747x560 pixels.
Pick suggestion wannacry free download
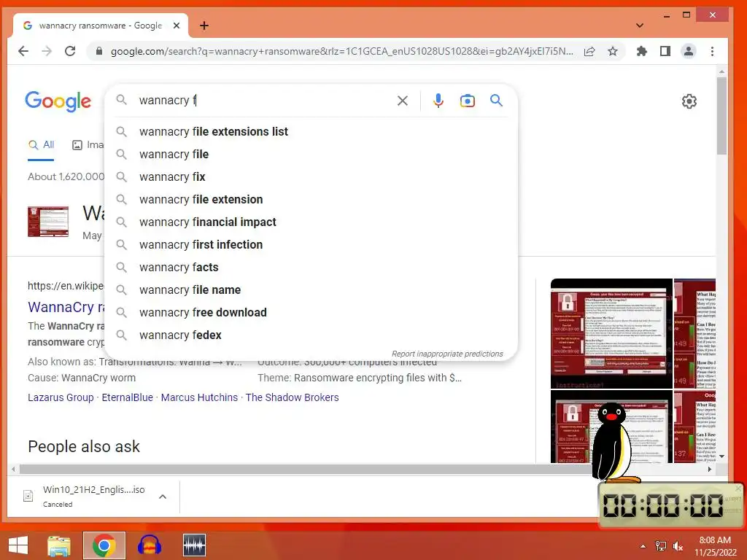click(x=311, y=312)
